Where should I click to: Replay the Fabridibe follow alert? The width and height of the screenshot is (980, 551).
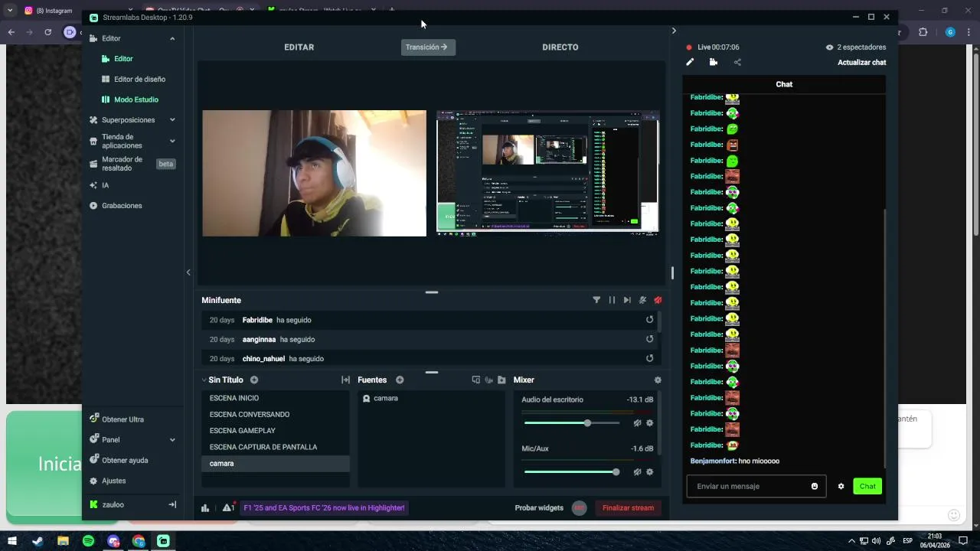tap(649, 320)
